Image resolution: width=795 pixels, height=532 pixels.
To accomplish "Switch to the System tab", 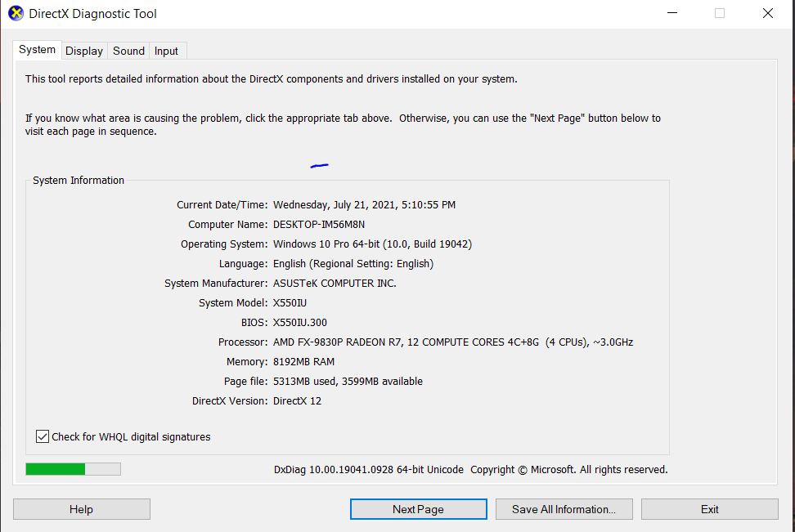I will coord(37,50).
